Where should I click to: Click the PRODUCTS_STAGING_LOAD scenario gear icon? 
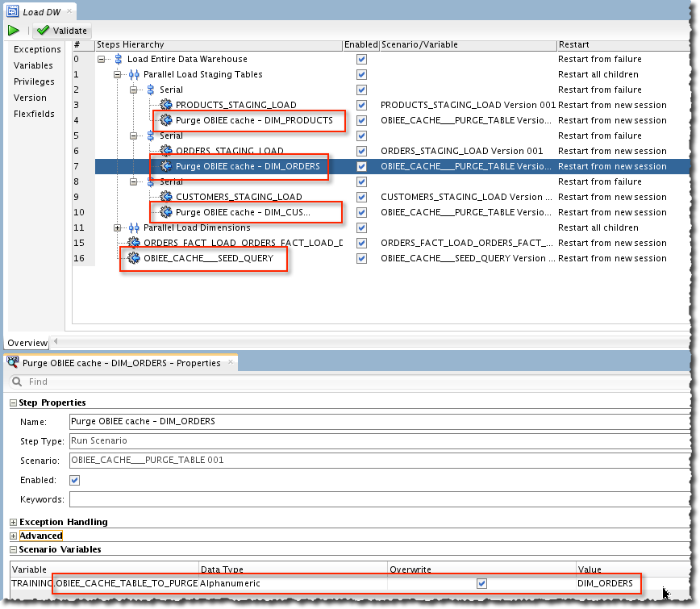(x=167, y=105)
